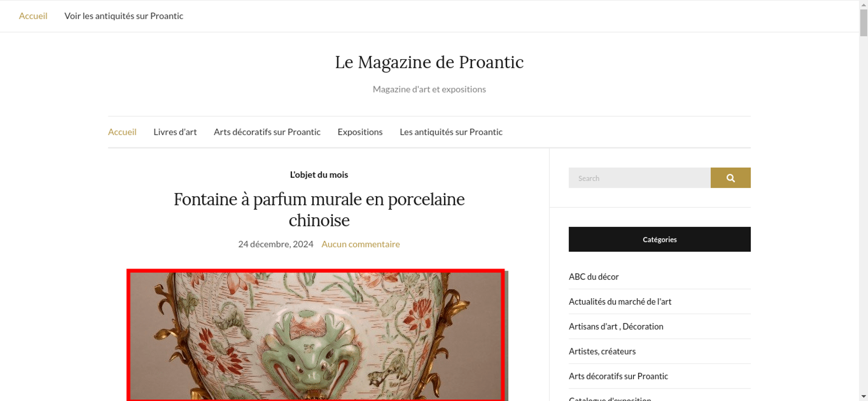Screen dimensions: 868x401
Task: Open the Expositions menu item
Action: (x=360, y=132)
